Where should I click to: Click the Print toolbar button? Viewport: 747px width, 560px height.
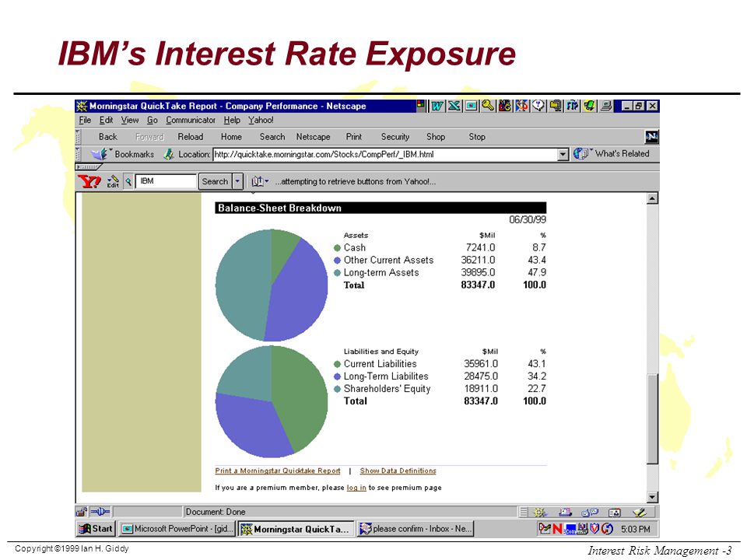coord(353,137)
